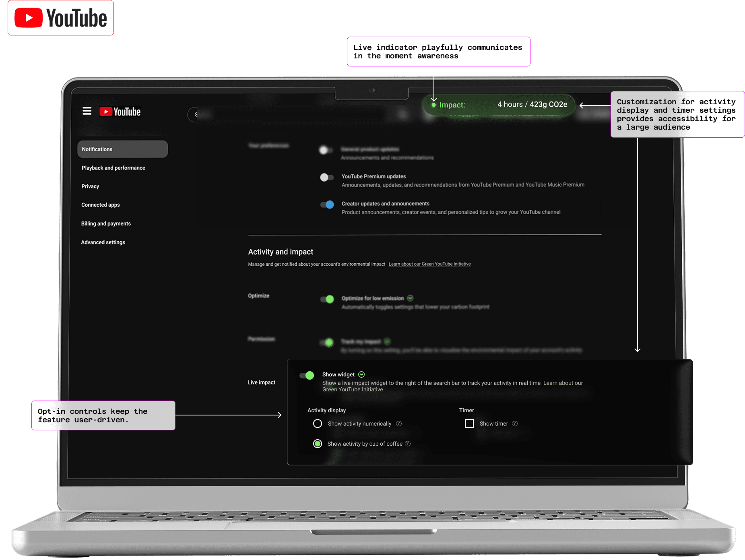Open help icon next to Show timer
Image resolution: width=745 pixels, height=560 pixels.
[515, 424]
